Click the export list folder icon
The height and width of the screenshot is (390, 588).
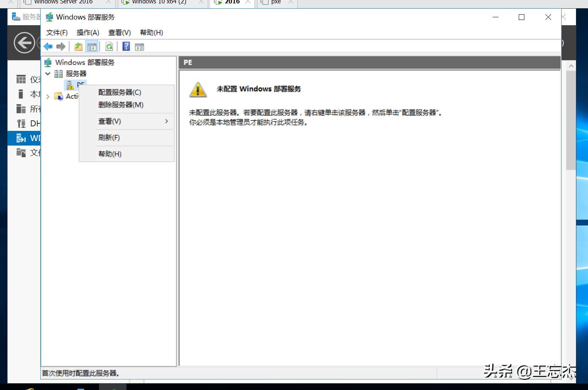coord(78,46)
